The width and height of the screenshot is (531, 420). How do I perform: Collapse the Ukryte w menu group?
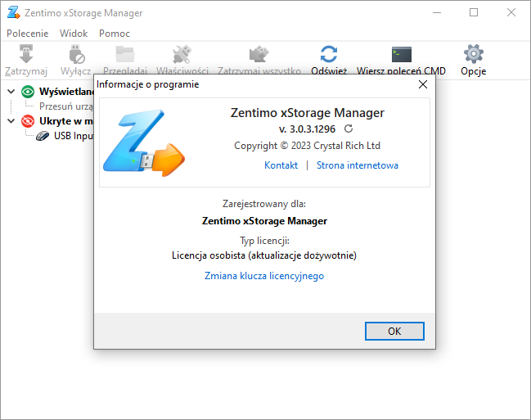(11, 121)
